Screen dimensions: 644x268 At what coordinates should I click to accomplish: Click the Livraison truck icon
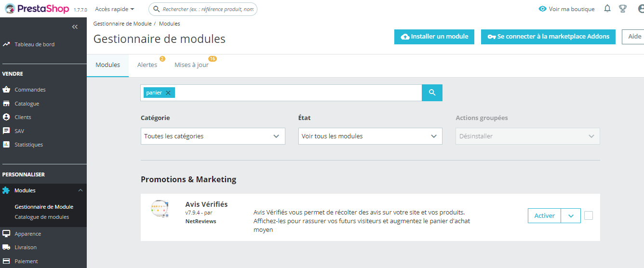click(x=6, y=247)
